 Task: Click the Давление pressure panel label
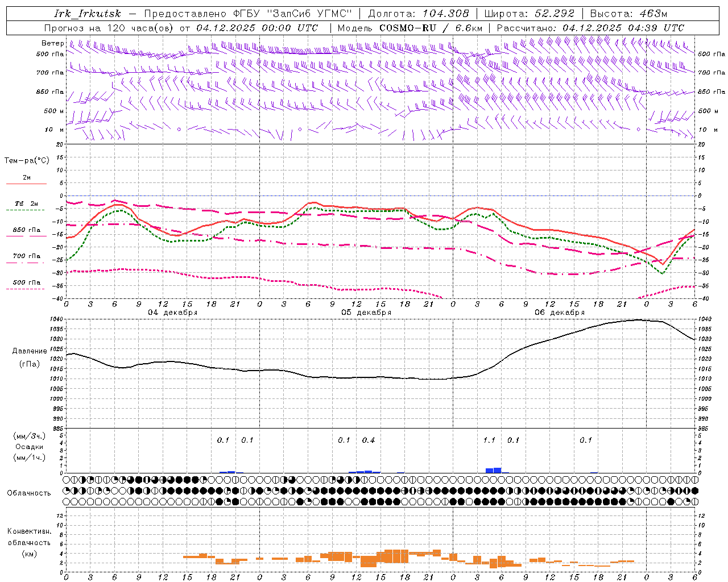pyautogui.click(x=30, y=351)
